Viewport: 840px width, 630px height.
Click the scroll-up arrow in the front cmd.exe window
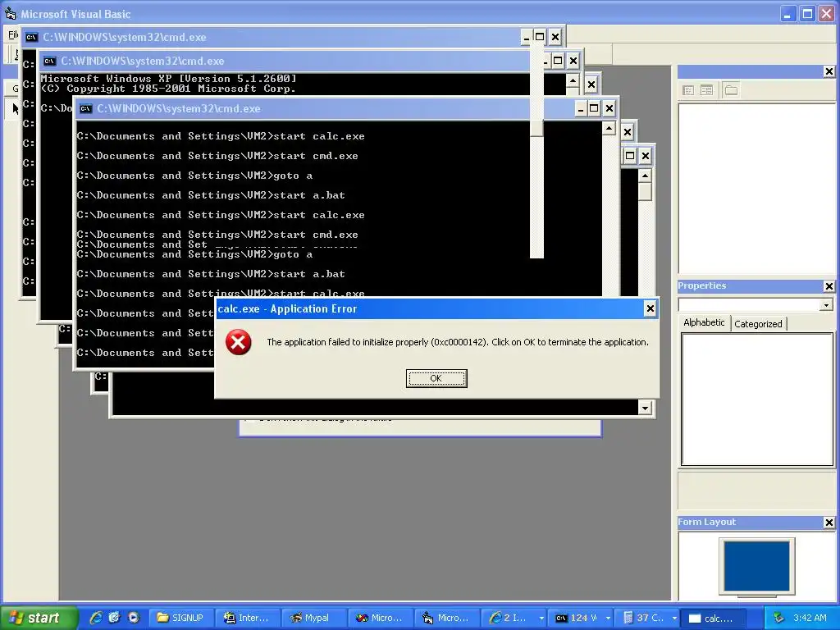click(609, 128)
